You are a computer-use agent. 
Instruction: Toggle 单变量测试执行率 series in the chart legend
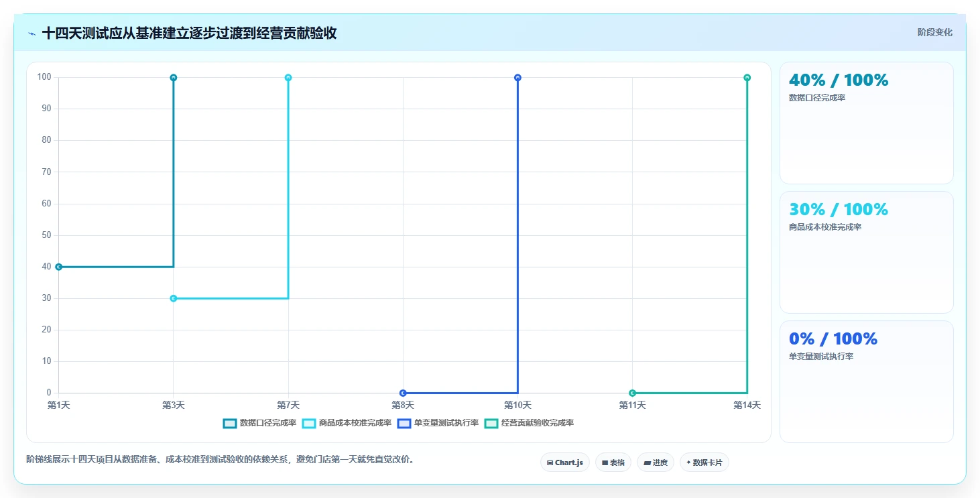[438, 423]
